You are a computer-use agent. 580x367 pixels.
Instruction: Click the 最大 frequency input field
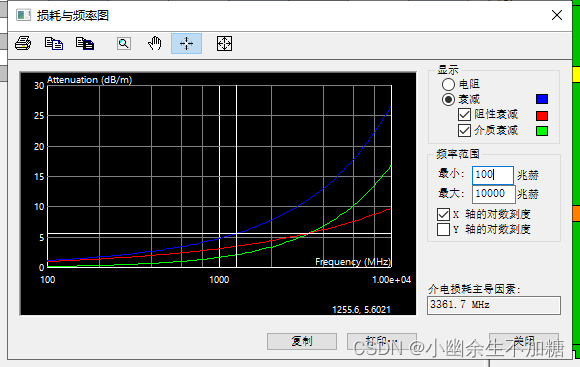pos(493,194)
